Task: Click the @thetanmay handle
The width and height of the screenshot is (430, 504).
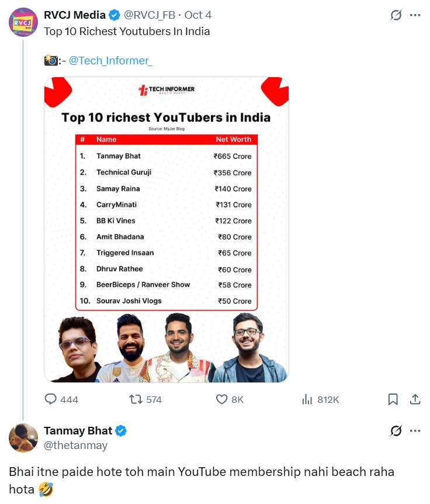Action: coord(77,445)
